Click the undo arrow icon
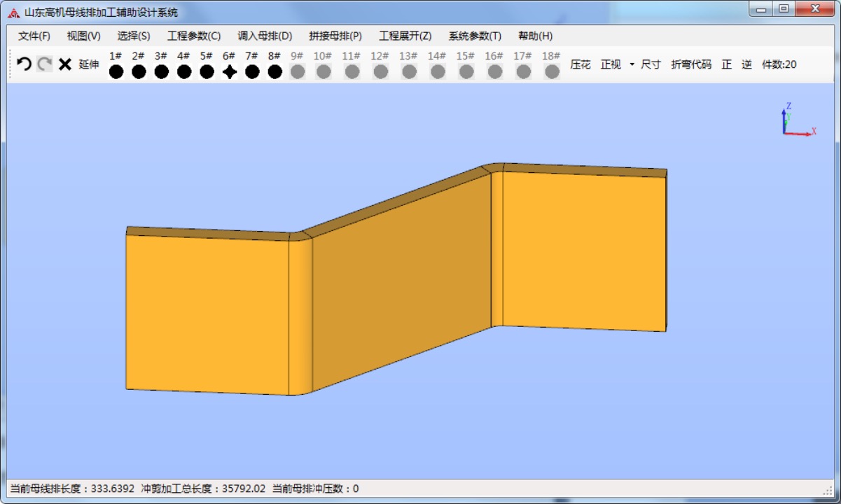Viewport: 841px width, 504px height. (25, 64)
